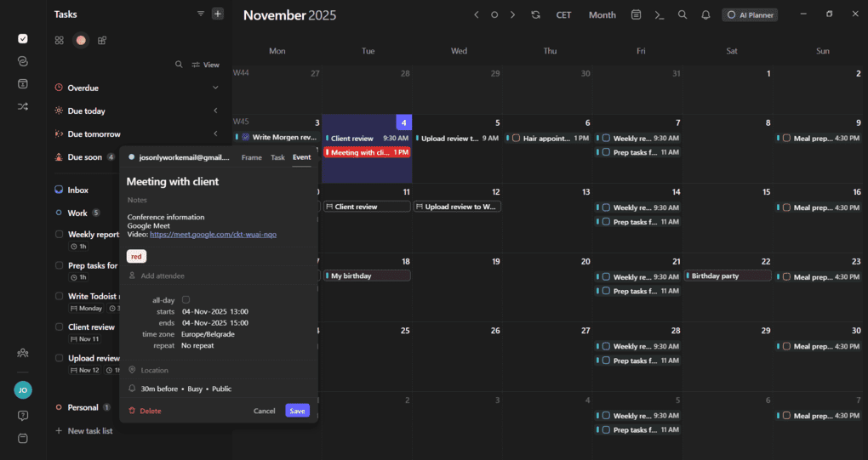The image size is (868, 460).
Task: Search tasks with magnifier icon
Action: [179, 65]
